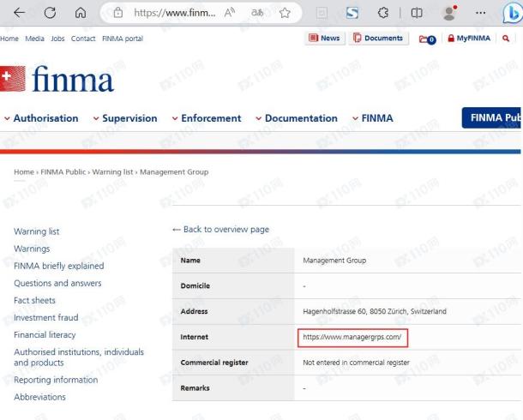Screen dimensions: 523x420
Task: Select the Address row label
Action: tap(194, 311)
